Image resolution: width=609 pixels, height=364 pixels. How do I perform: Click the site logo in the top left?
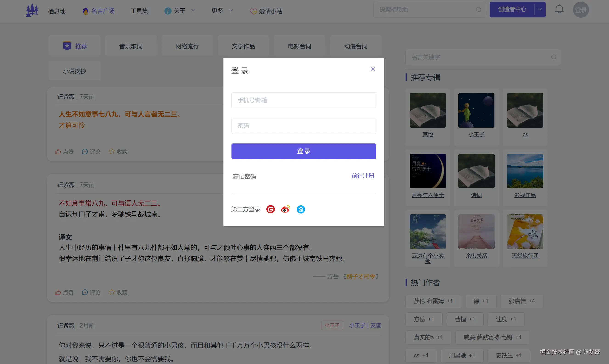32,10
